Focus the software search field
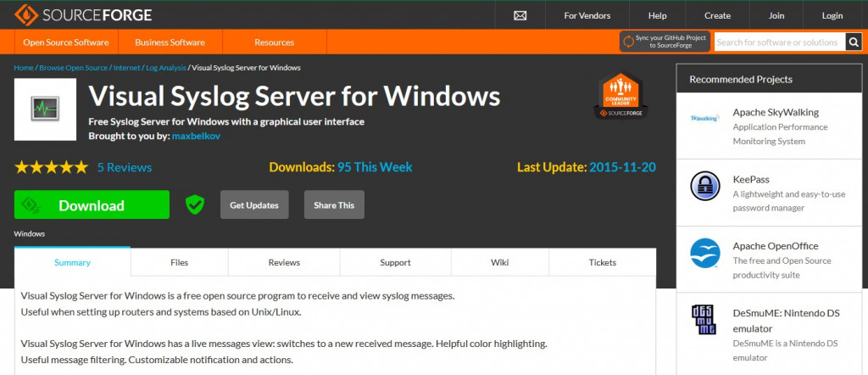Viewport: 868px width, 375px height. (780, 42)
